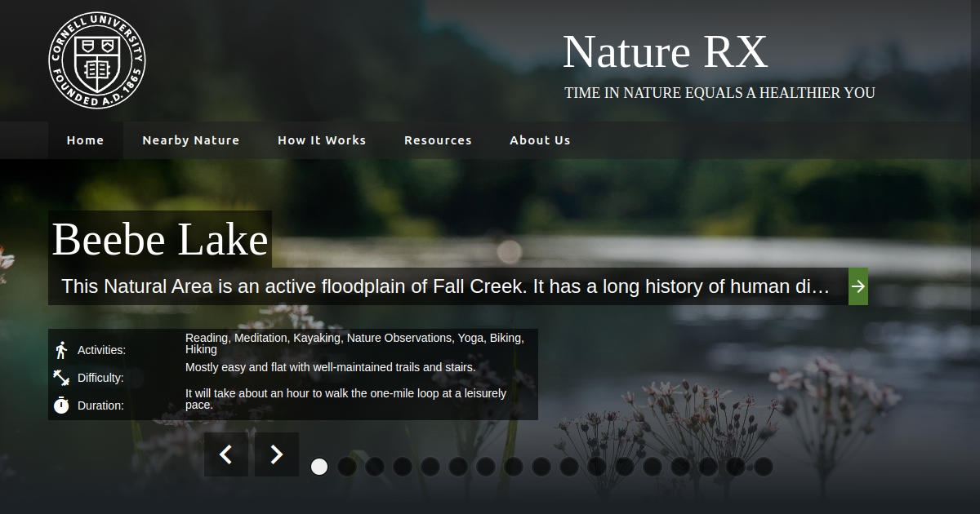Go to the previous slide with left chevron
980x514 pixels.
[x=226, y=454]
